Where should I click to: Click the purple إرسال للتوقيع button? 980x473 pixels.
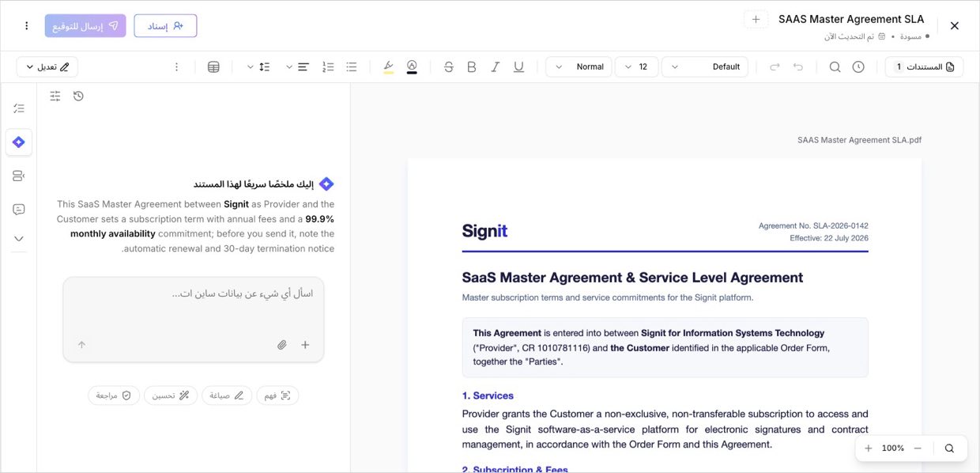pyautogui.click(x=85, y=26)
